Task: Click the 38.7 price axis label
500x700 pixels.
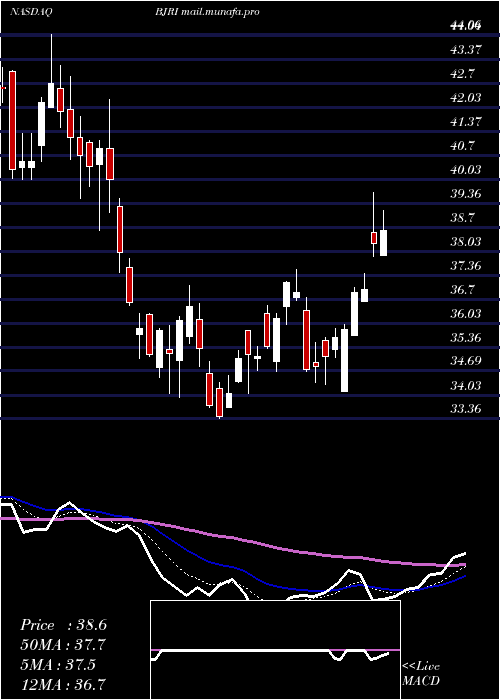Action: [462, 218]
